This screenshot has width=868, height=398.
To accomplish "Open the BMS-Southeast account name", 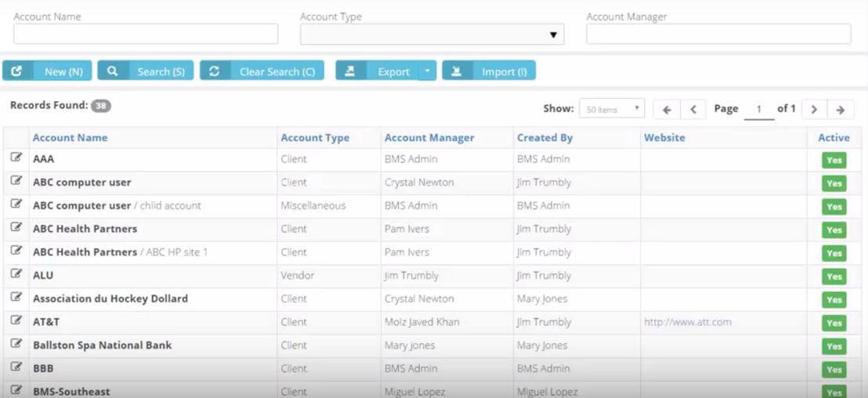I will click(x=71, y=392).
